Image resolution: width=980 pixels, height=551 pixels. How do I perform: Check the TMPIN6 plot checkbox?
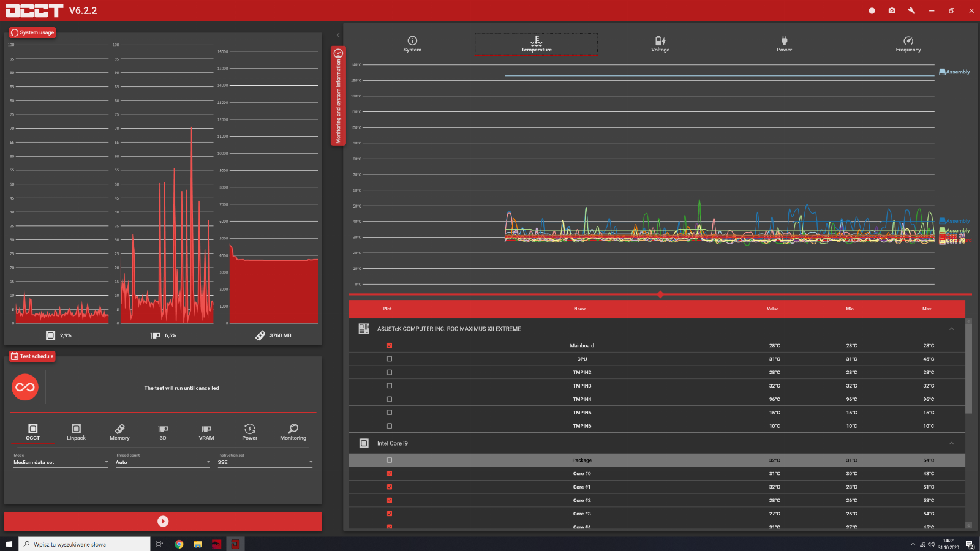390,426
